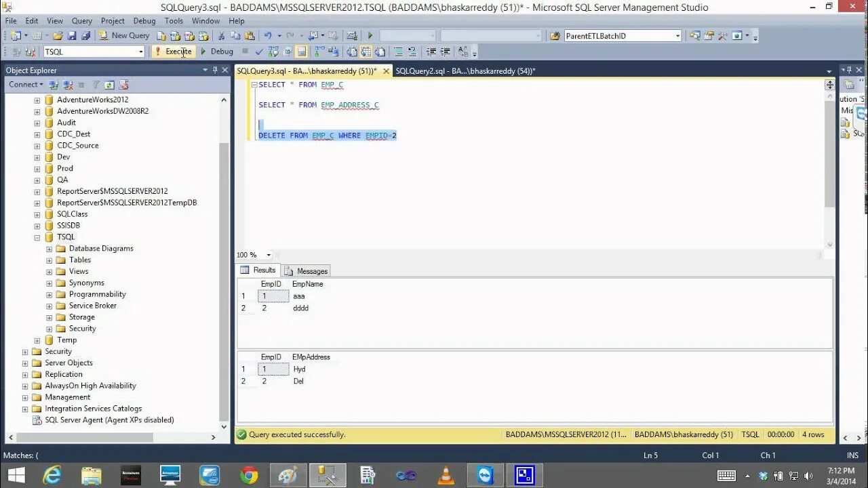Click Connect in Object Explorer
The image size is (868, 488).
tap(25, 85)
